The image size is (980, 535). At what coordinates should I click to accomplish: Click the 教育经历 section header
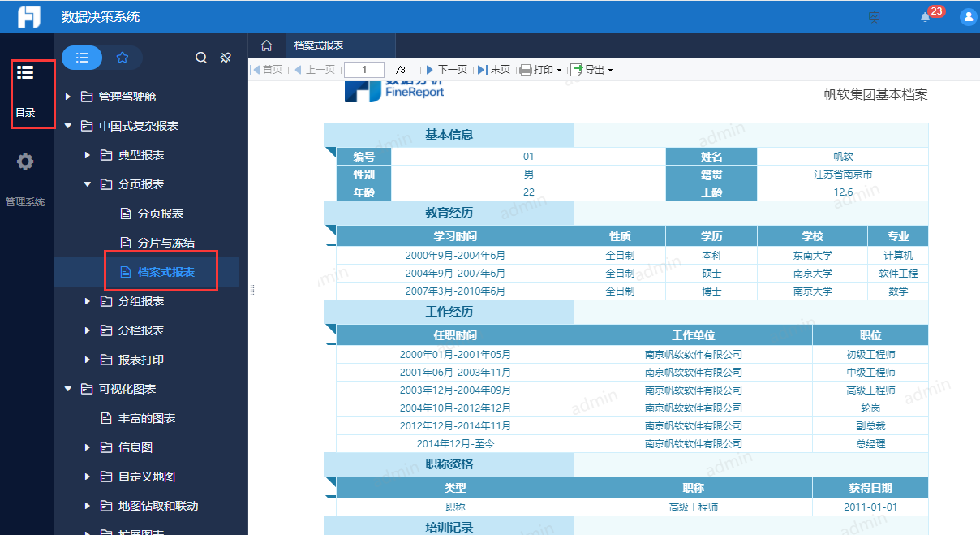[x=449, y=213]
